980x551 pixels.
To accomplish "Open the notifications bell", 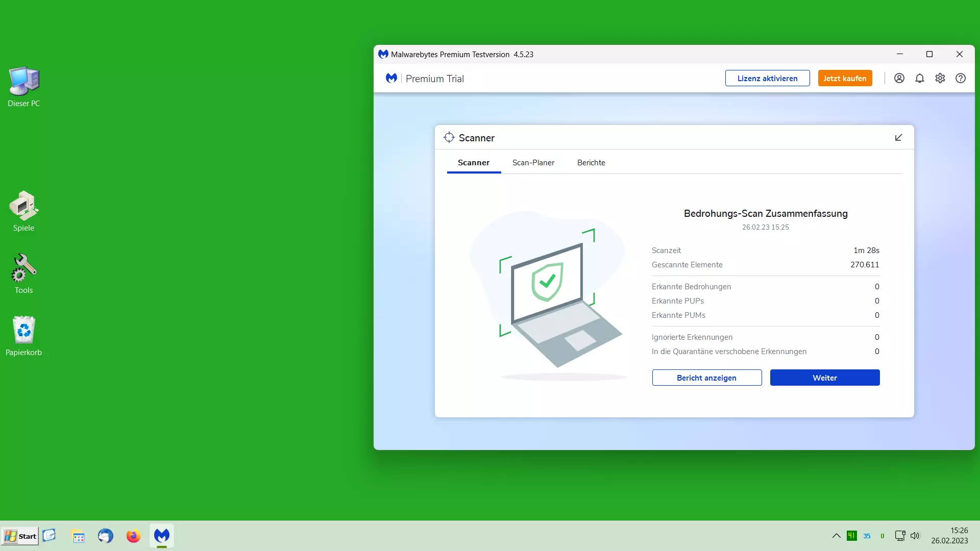I will [920, 78].
